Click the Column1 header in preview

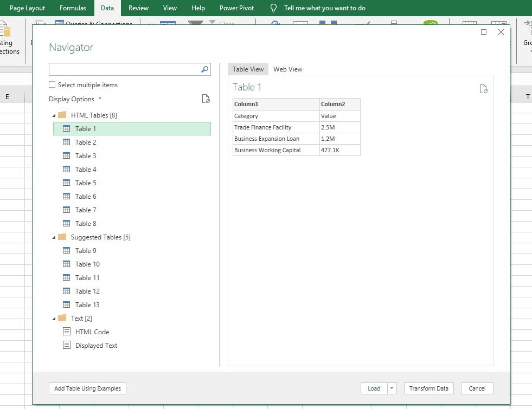(x=276, y=104)
